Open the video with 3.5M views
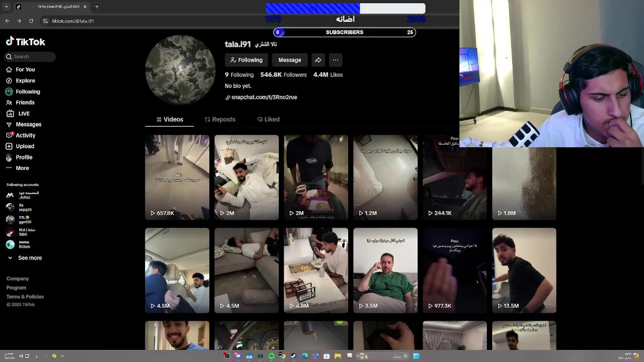 tap(385, 270)
